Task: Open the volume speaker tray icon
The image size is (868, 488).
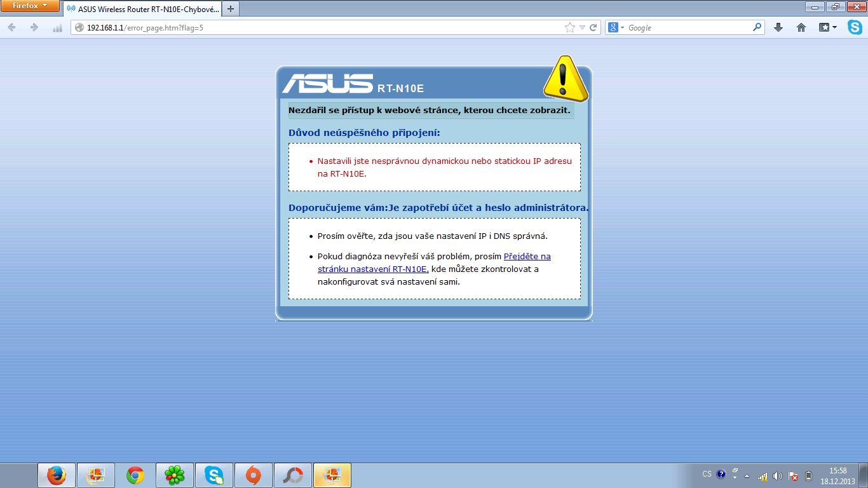Action: click(x=778, y=475)
